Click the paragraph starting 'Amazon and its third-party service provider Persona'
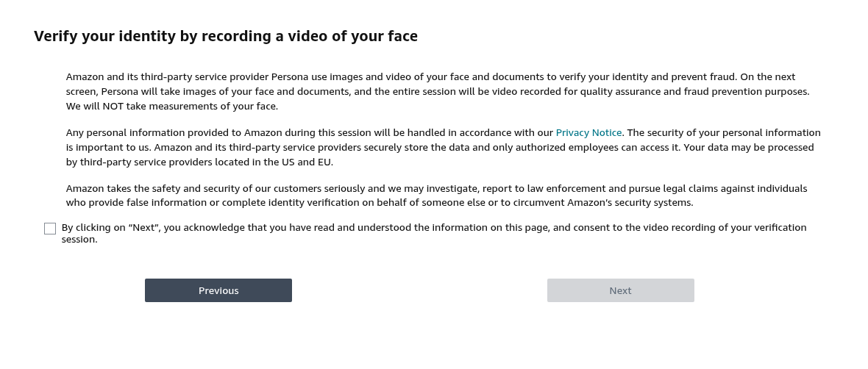868x369 pixels. pyautogui.click(x=438, y=91)
